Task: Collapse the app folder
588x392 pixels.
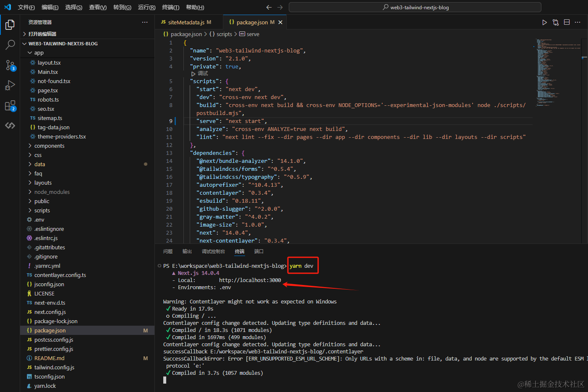Action: (x=87, y=53)
